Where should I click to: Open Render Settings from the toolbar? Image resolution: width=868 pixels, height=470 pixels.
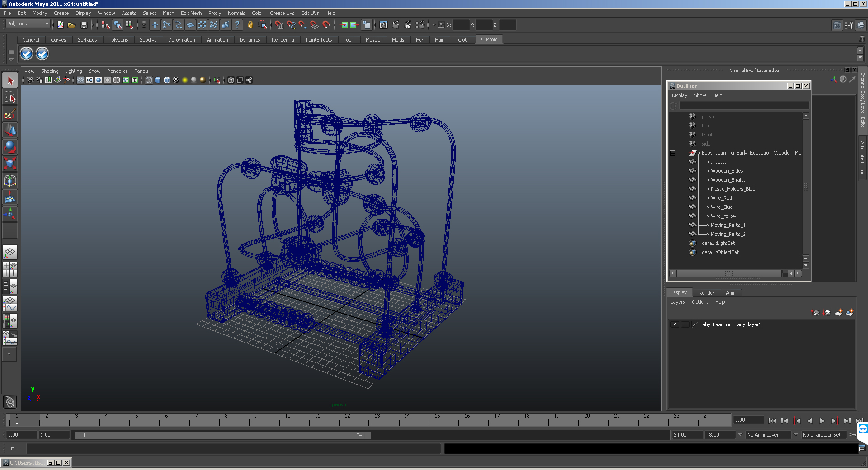coord(420,25)
